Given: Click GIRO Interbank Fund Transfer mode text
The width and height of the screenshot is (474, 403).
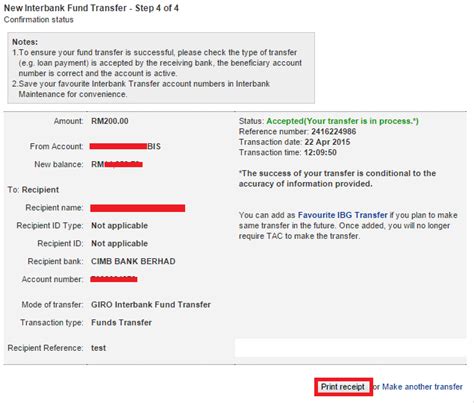Looking at the screenshot, I should click(151, 305).
